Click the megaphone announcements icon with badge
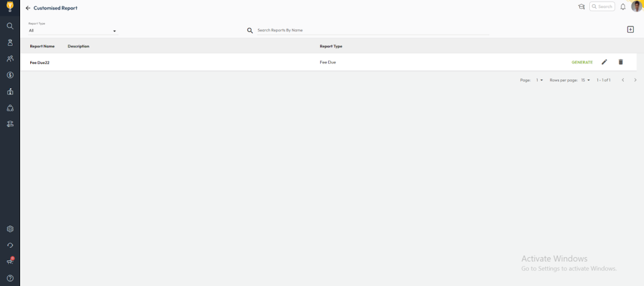The image size is (644, 286). pos(10,261)
